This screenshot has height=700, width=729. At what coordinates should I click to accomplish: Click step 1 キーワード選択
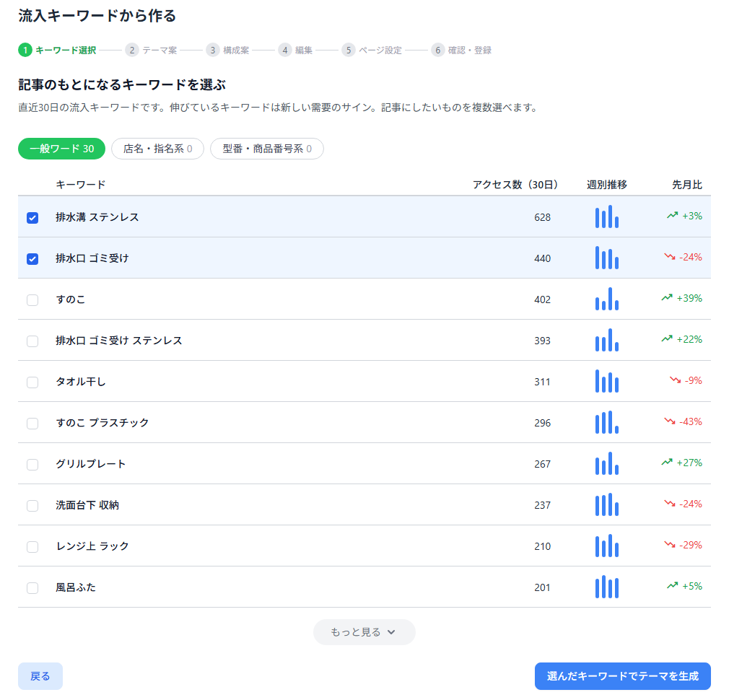point(57,51)
